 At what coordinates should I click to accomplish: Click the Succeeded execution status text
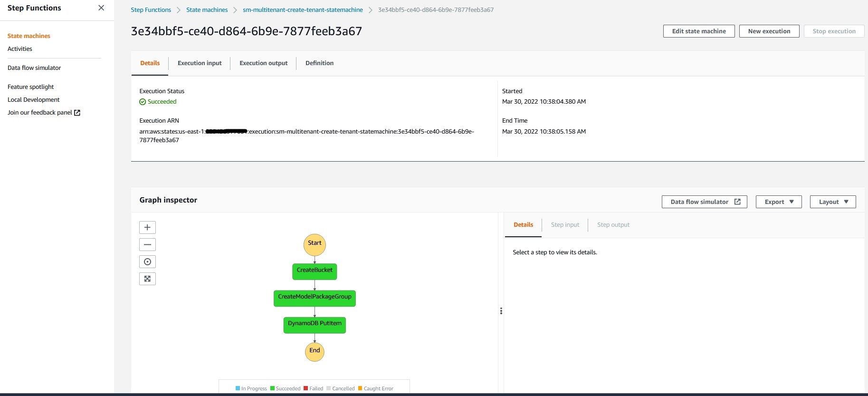pyautogui.click(x=162, y=102)
